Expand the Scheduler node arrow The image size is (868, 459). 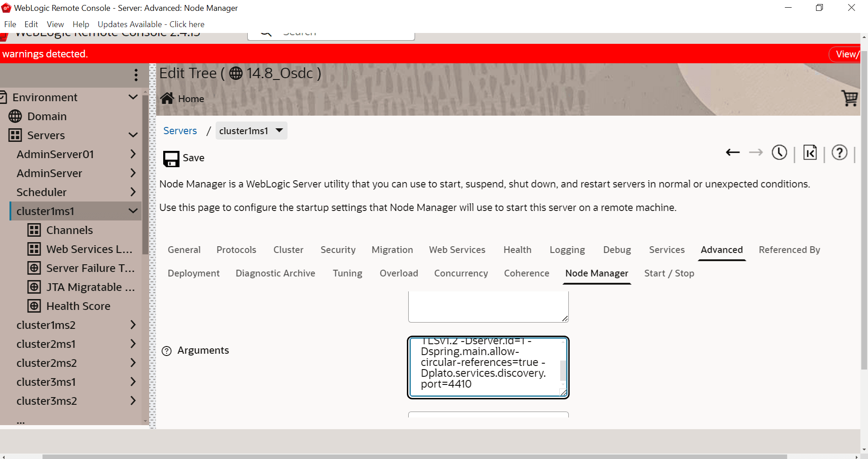pos(133,192)
